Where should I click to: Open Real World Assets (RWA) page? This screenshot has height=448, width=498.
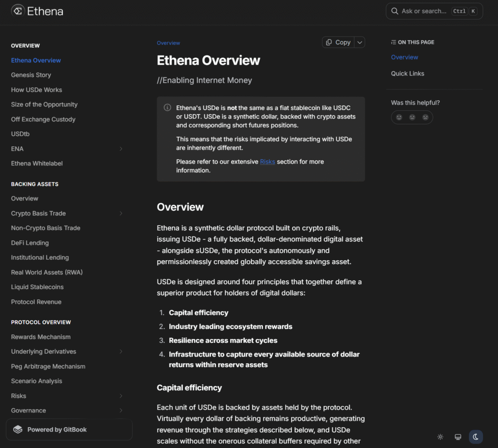point(47,272)
